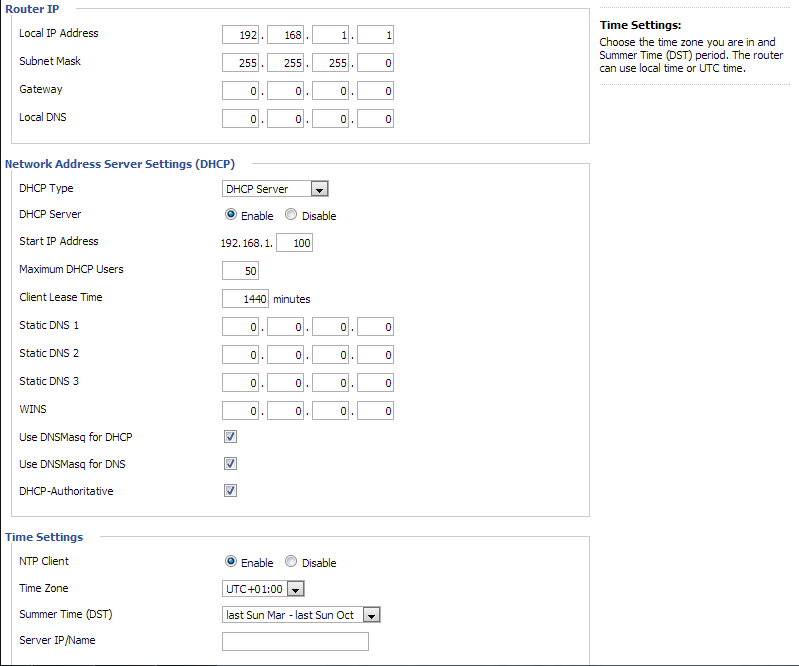Enable the DHCP Server radio button
799x666 pixels.
(231, 215)
